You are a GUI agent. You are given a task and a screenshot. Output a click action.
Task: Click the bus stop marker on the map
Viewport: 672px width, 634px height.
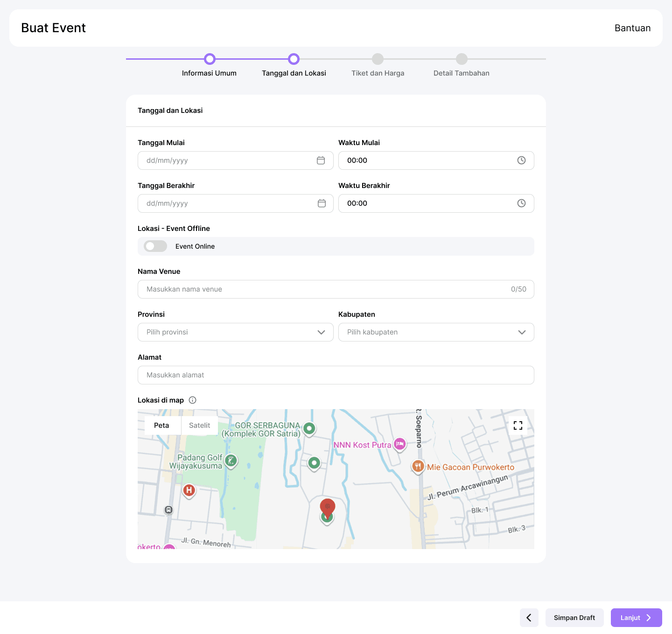(169, 510)
